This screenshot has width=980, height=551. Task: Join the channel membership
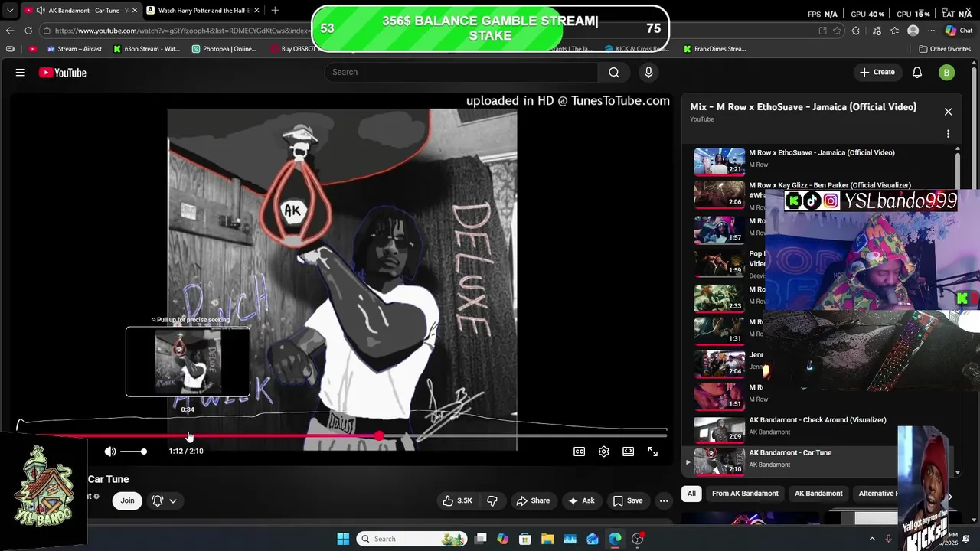click(x=127, y=500)
